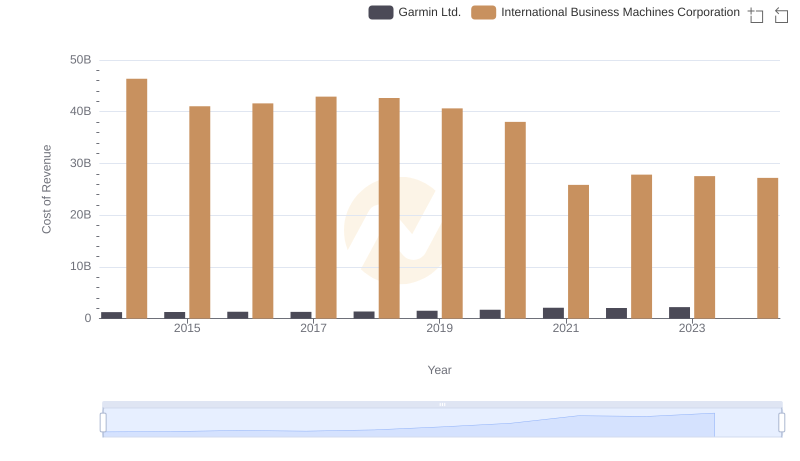Toggle the Garmin Ltd. legend series
Image resolution: width=800 pixels, height=461 pixels.
coord(414,12)
